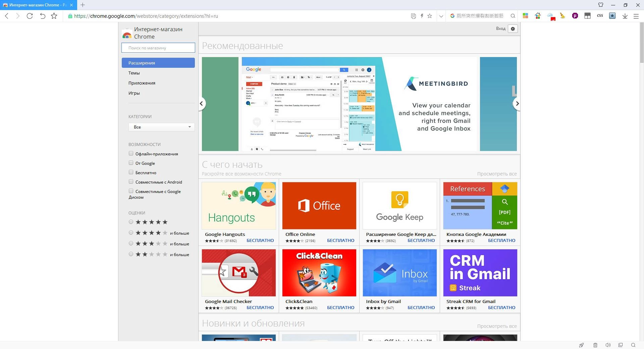Show the next featured banner slide
The image size is (644, 349).
(x=517, y=103)
